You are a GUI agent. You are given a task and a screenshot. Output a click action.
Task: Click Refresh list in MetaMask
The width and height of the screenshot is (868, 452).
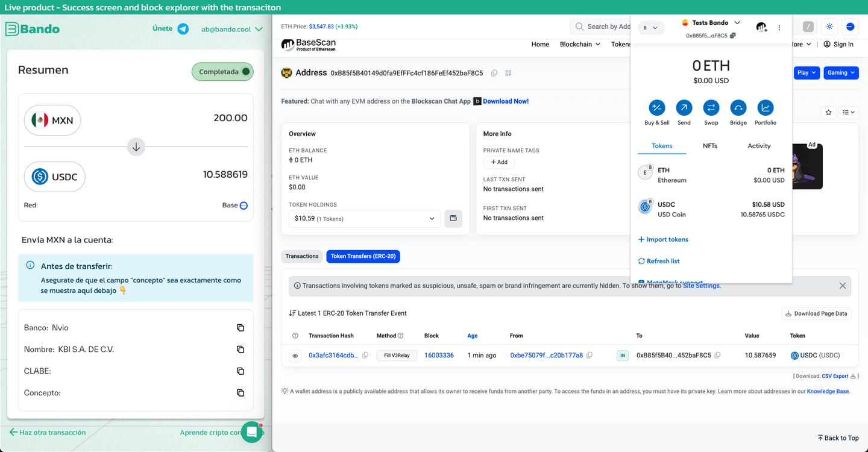pos(659,261)
